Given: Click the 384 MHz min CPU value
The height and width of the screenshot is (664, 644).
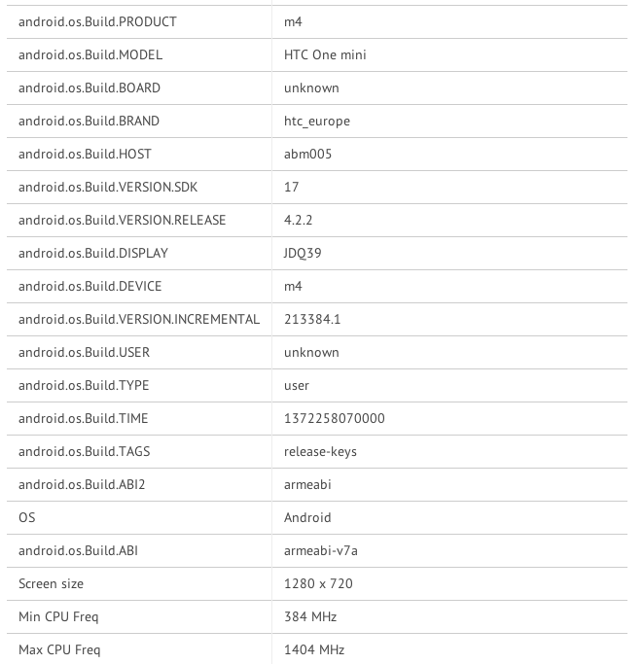Looking at the screenshot, I should (310, 616).
